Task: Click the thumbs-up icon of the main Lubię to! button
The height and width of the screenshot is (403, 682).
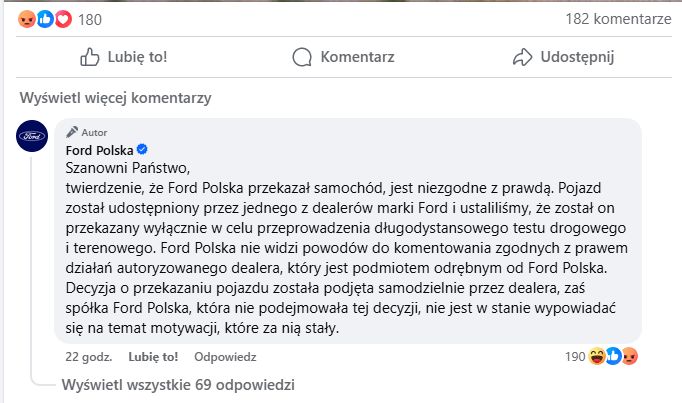Action: click(x=90, y=57)
